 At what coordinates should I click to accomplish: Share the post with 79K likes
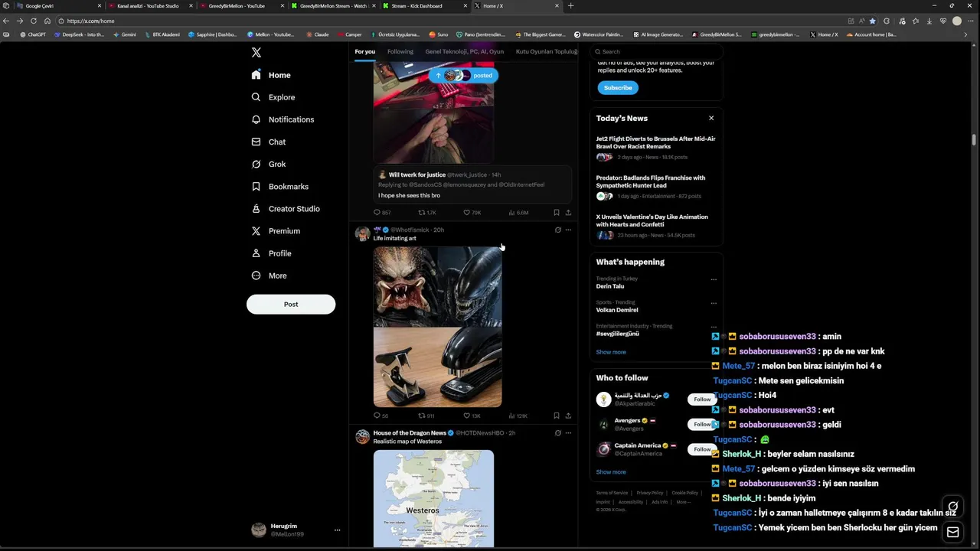click(568, 213)
